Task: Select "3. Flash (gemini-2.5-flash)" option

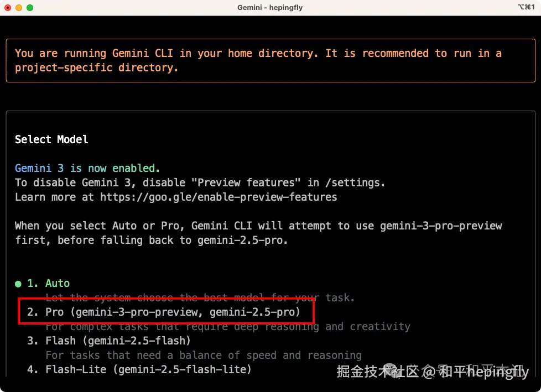Action: click(x=109, y=340)
